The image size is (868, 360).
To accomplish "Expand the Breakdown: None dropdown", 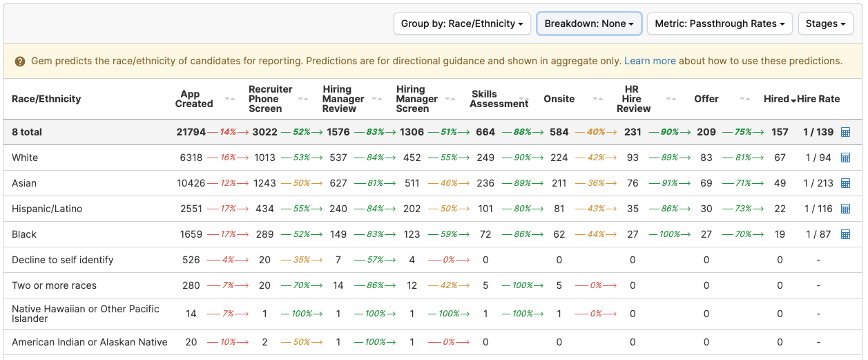I will pyautogui.click(x=589, y=23).
